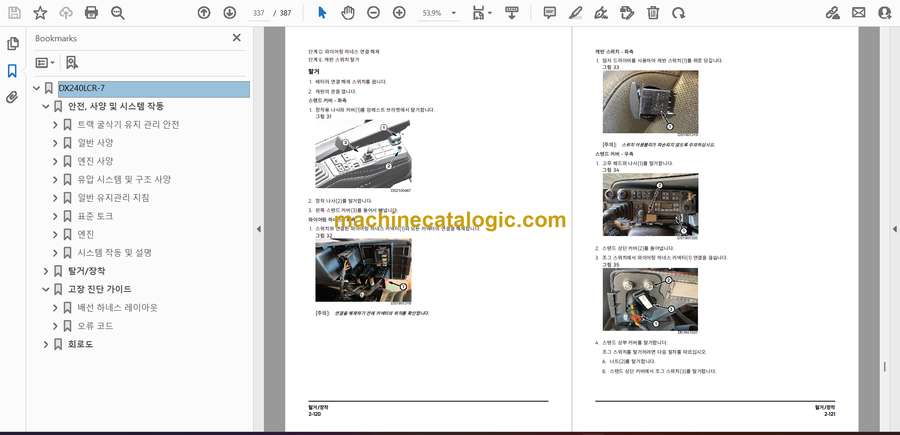This screenshot has height=435, width=900.
Task: Collapse the 고장 진단 가이드 bookmark
Action: coord(45,289)
